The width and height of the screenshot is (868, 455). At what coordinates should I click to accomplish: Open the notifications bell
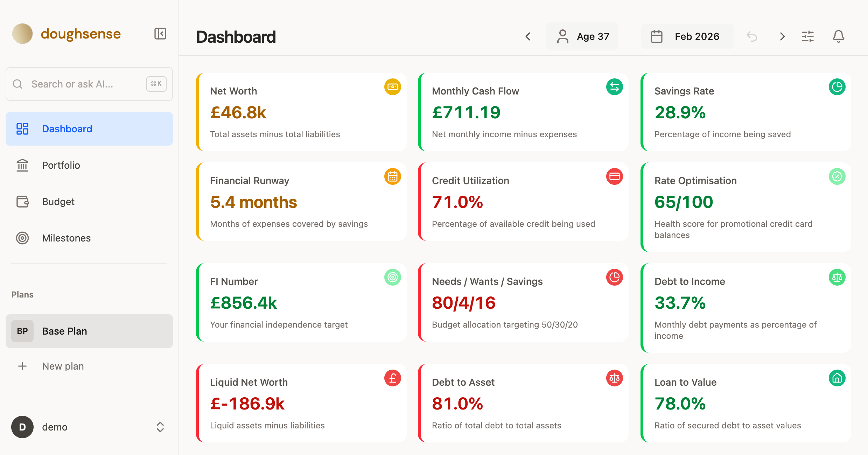click(839, 36)
